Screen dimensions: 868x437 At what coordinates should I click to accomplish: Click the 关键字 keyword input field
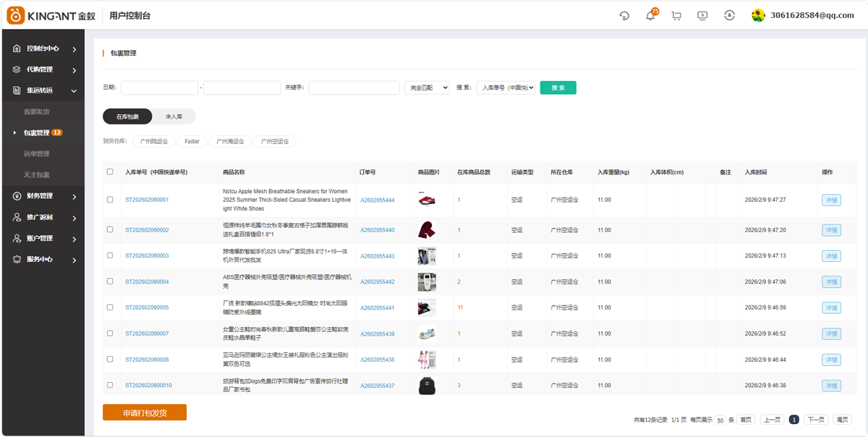(354, 88)
